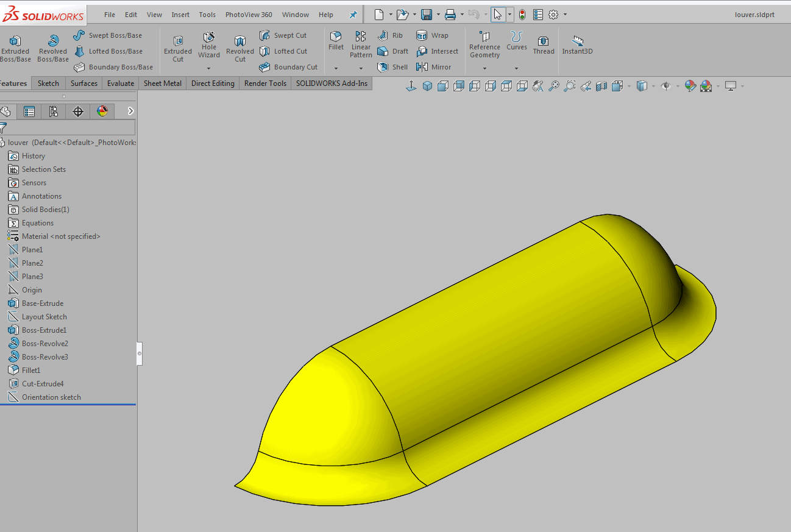Open the Reference Geometry dropdown

484,68
